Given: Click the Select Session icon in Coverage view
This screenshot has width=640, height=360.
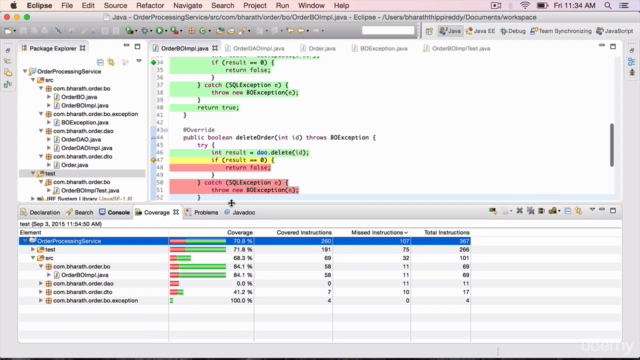Looking at the screenshot, I should click(553, 211).
